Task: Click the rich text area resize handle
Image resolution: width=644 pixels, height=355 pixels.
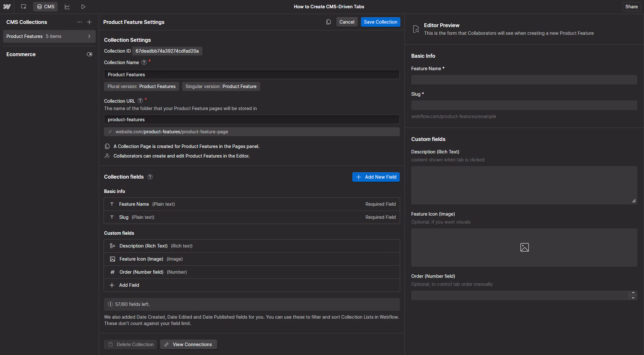Action: click(x=634, y=201)
